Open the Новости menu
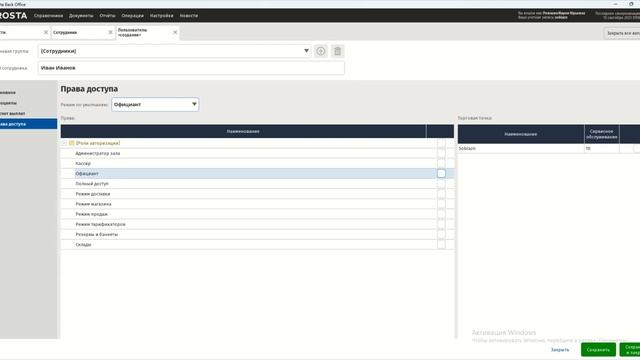 click(189, 16)
